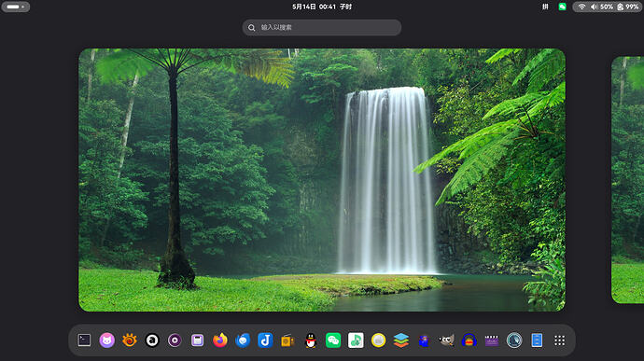Select the main waterfall workspace thumbnail

[322, 180]
